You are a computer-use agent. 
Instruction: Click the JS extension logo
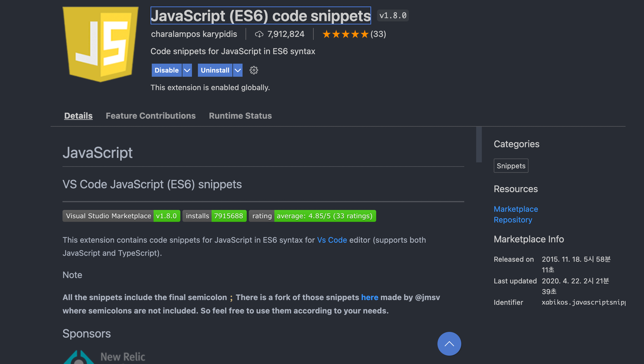(100, 44)
